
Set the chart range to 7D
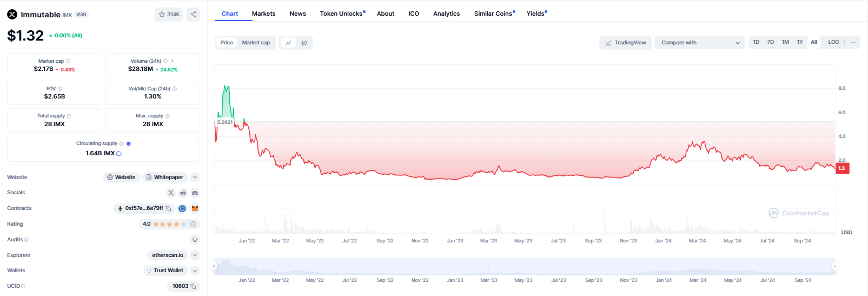[x=771, y=42]
